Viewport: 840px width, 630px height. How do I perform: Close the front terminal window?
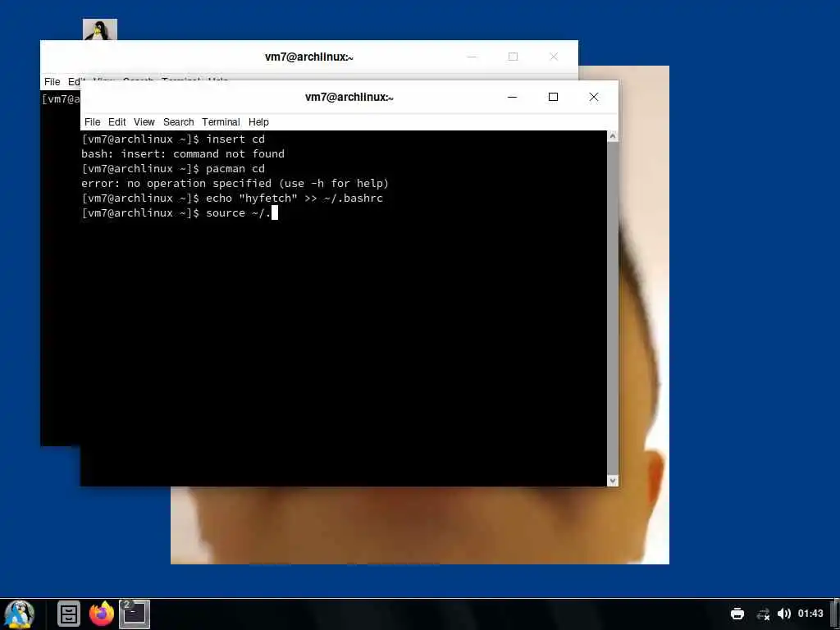tap(594, 97)
